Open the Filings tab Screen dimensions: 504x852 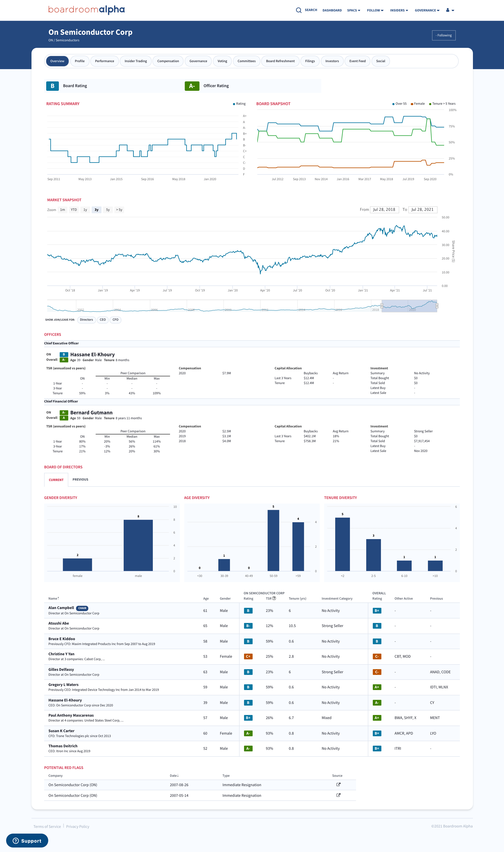[310, 61]
